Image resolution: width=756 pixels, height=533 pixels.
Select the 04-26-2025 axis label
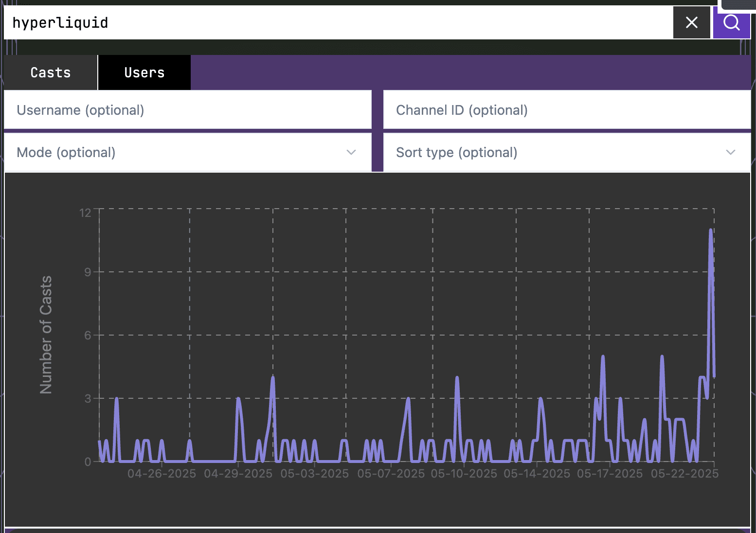(x=162, y=474)
